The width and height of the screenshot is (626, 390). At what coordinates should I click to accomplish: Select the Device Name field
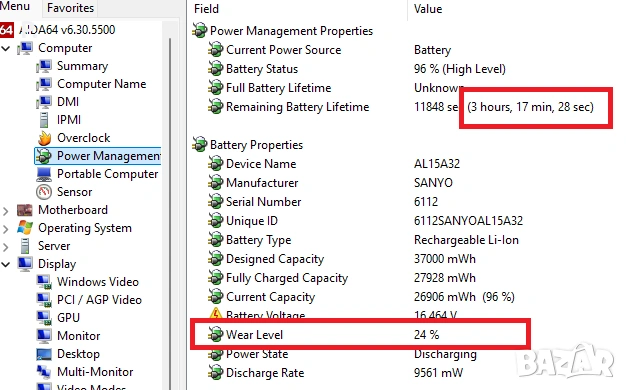click(x=261, y=164)
